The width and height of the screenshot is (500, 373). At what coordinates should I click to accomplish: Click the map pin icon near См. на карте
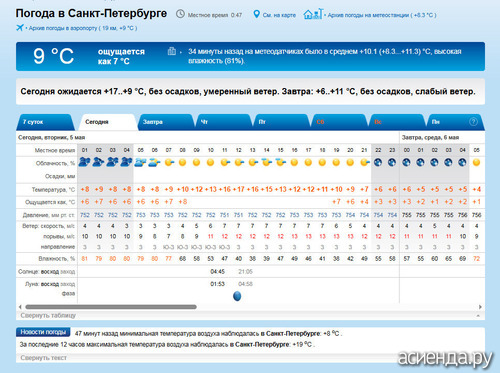(256, 14)
